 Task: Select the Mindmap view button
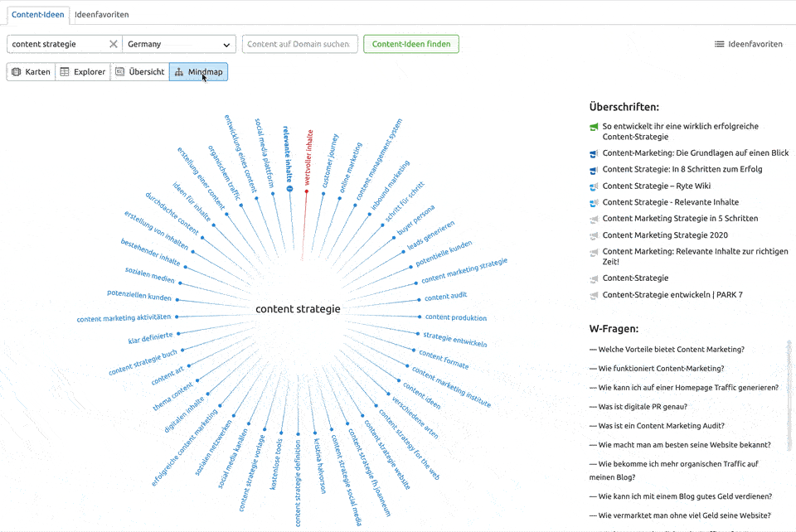coord(197,72)
